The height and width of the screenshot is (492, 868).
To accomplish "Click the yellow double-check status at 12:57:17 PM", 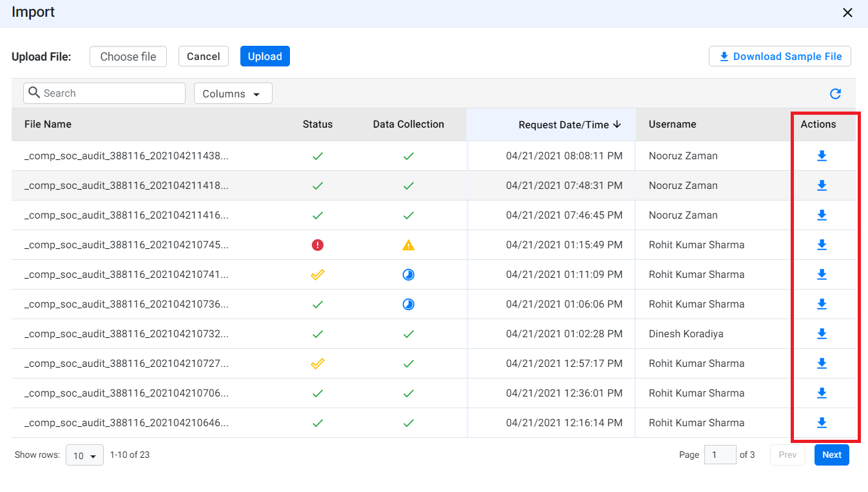I will [x=318, y=364].
